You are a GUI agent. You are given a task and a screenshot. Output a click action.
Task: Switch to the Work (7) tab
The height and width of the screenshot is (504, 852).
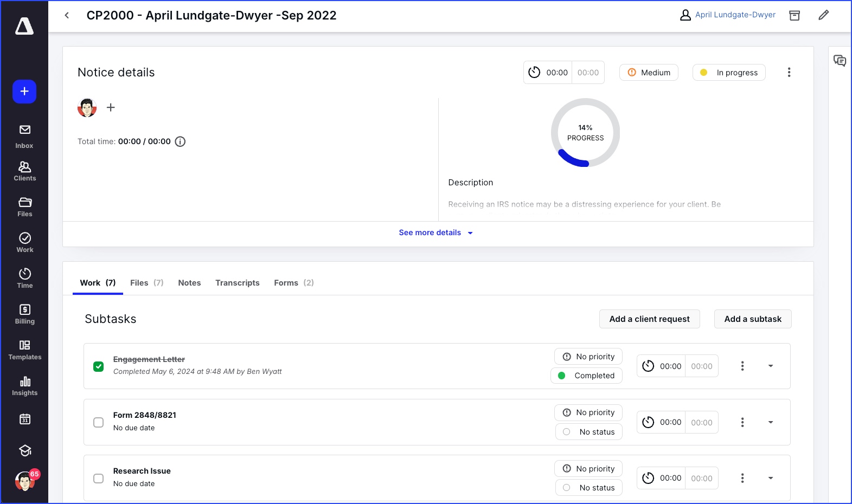click(x=98, y=283)
